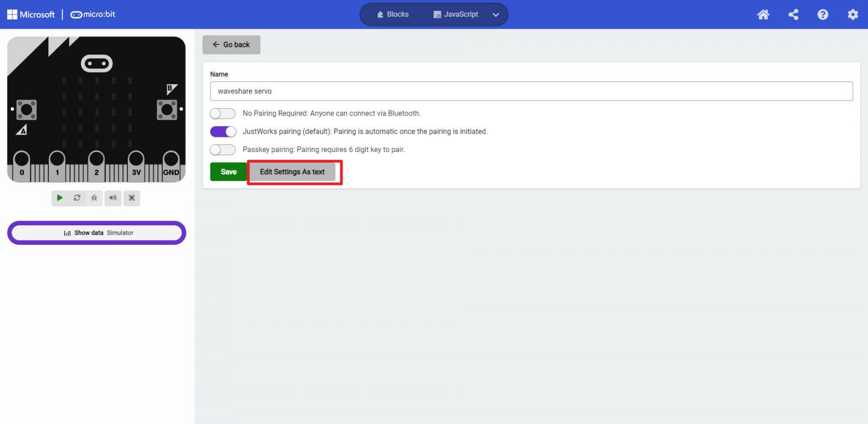Click the "Name" field label
868x424 pixels.
pyautogui.click(x=219, y=74)
